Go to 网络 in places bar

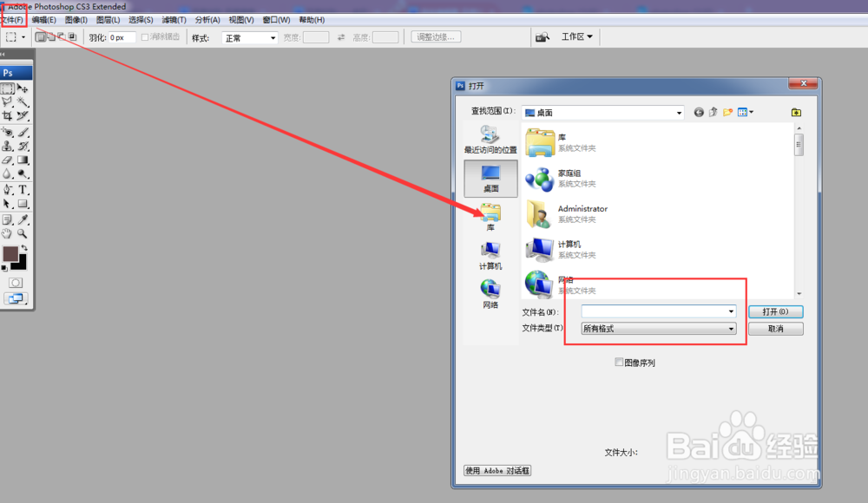[x=490, y=294]
